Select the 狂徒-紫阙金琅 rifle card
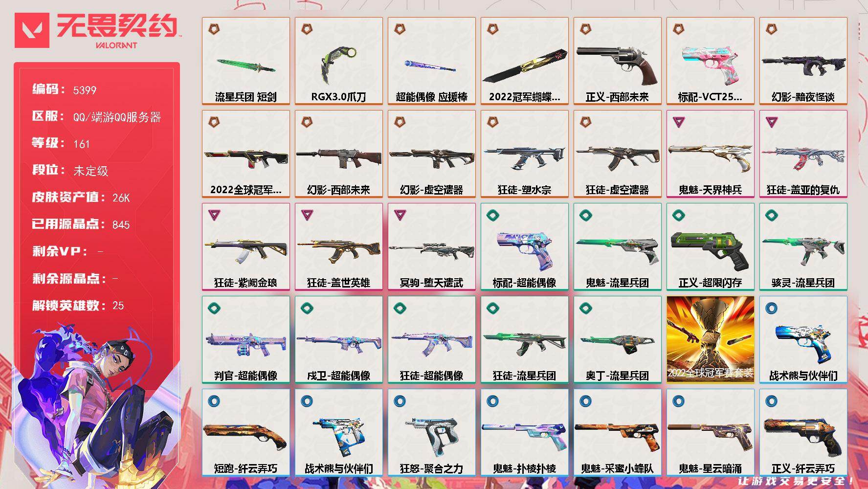Viewport: 868px width, 489px height. (x=246, y=247)
